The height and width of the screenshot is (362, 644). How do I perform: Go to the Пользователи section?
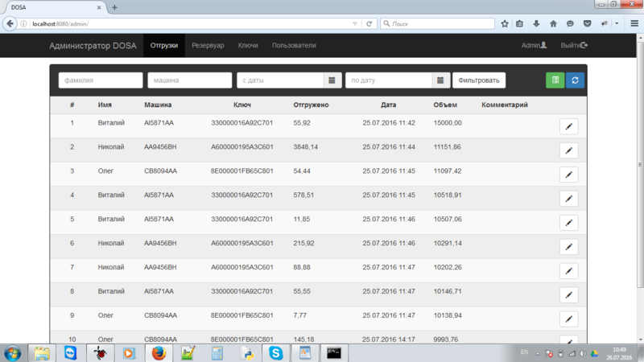tap(294, 46)
